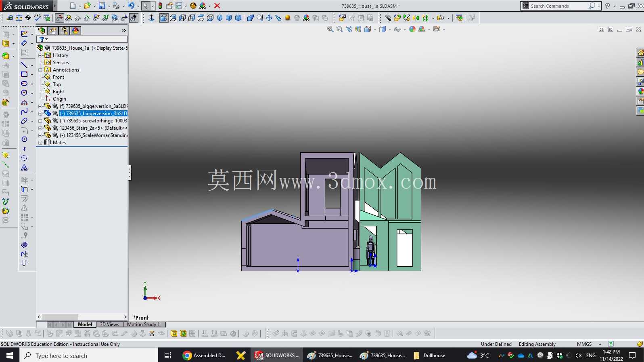The image size is (644, 362).
Task: Click the Normal To view arrow icon
Action: point(151,18)
